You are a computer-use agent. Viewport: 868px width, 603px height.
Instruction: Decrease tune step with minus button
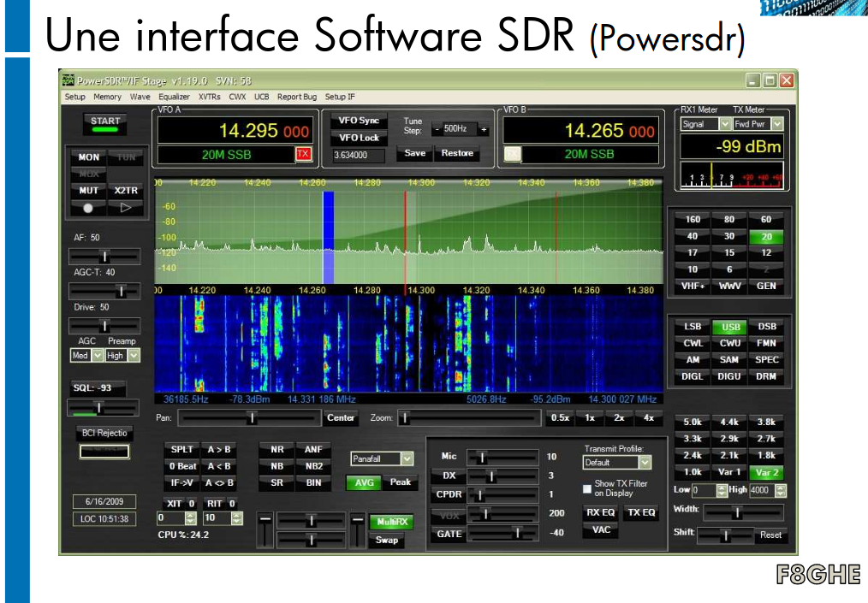click(x=437, y=129)
